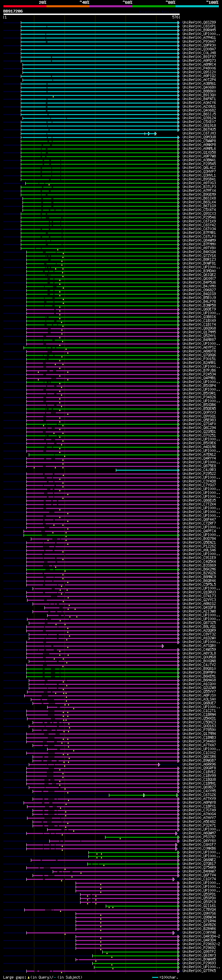Click the purple ~60% legend color bar
The height and width of the screenshot is (980, 222).
click(111, 6)
